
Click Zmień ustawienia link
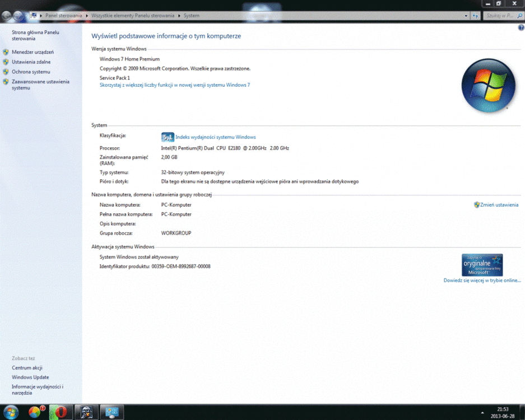pos(499,205)
